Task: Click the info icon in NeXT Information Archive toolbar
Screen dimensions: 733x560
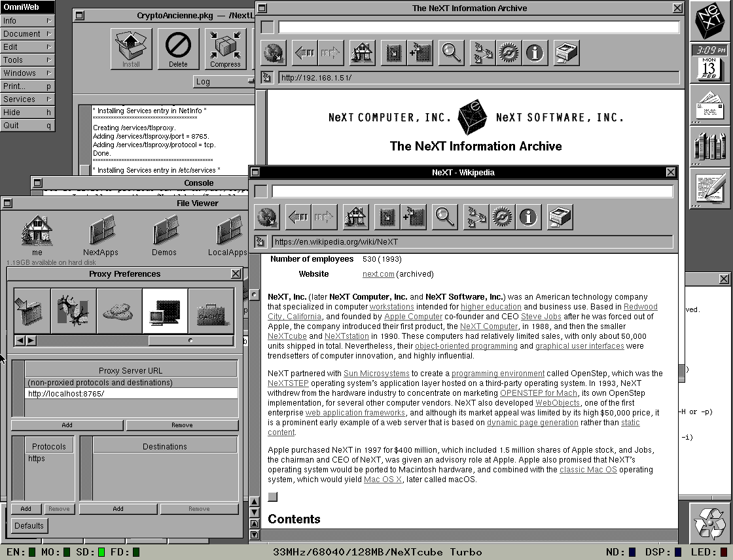Action: (535, 52)
